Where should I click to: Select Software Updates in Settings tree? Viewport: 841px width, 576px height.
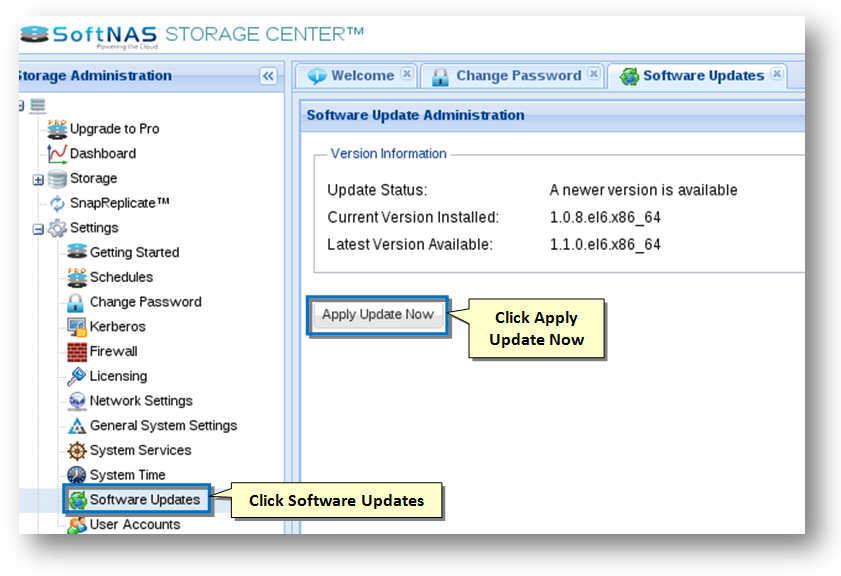point(144,500)
